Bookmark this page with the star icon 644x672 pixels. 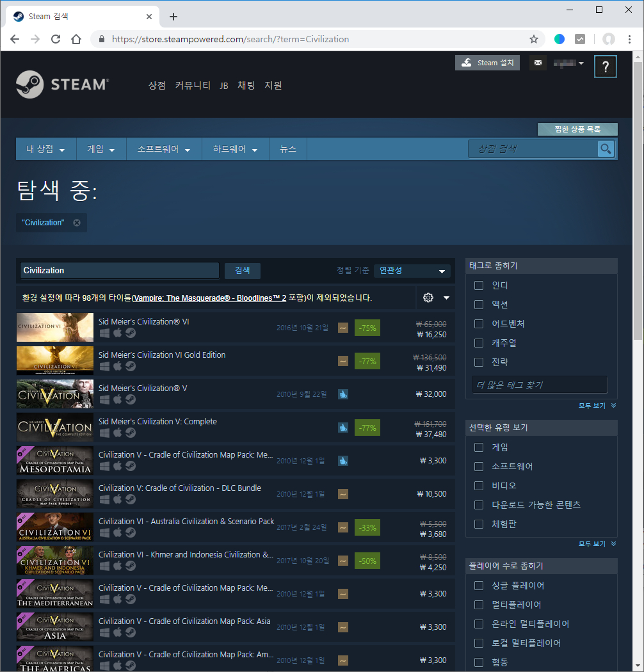(534, 40)
